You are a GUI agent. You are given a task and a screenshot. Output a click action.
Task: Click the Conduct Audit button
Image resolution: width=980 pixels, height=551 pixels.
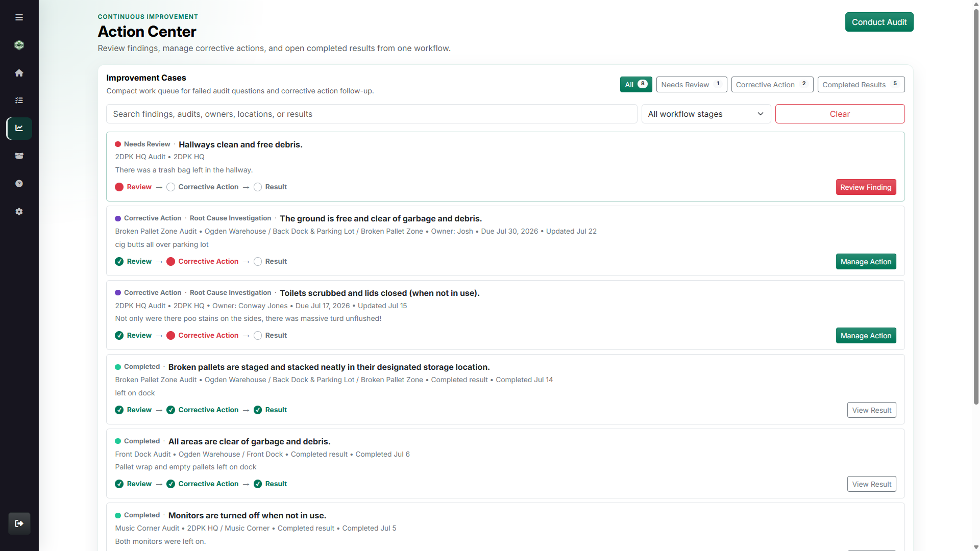point(879,22)
